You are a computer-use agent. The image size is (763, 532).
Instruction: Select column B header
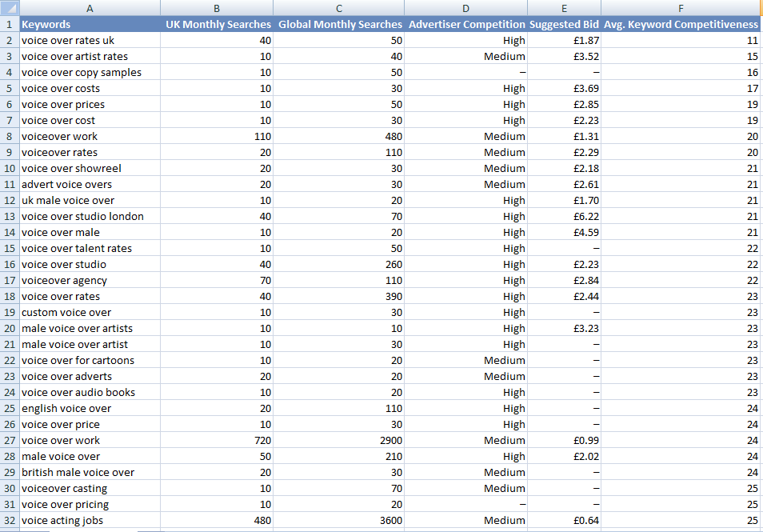(217, 8)
